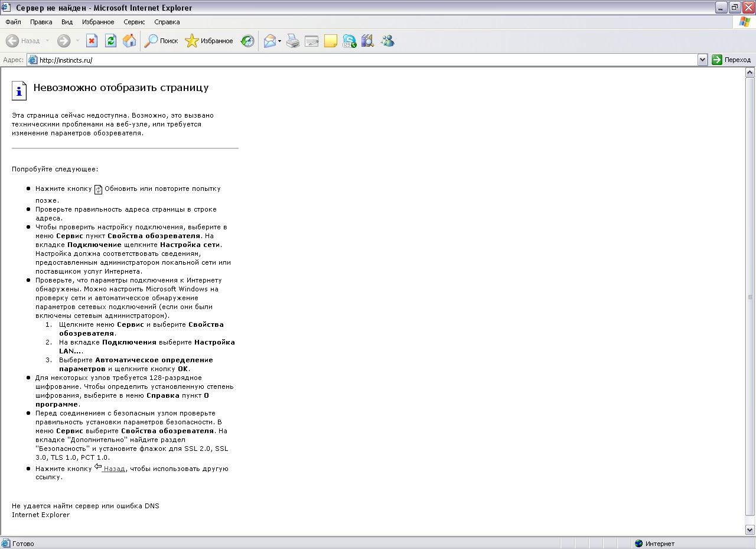Click the Edit page toolbar icon
756x549 pixels.
[x=312, y=41]
